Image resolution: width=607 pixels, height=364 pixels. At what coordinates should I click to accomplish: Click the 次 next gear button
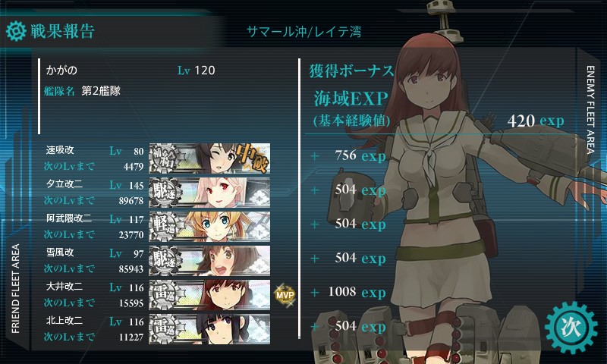coord(571,328)
